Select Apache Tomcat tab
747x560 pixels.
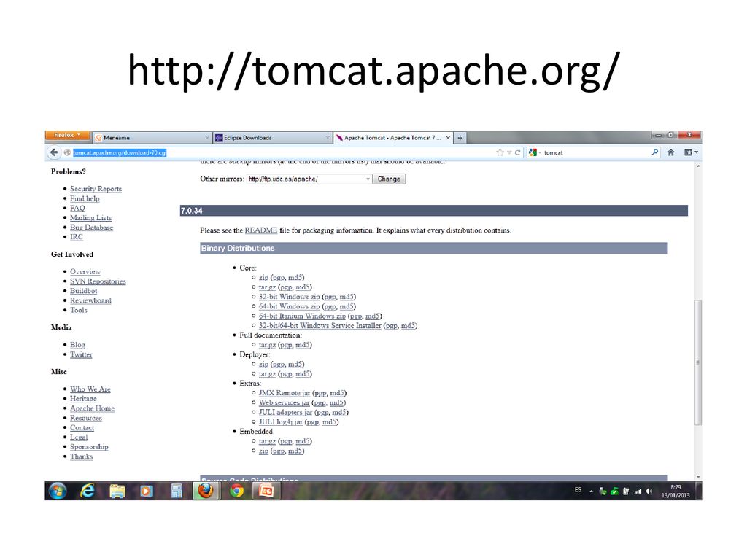point(392,138)
